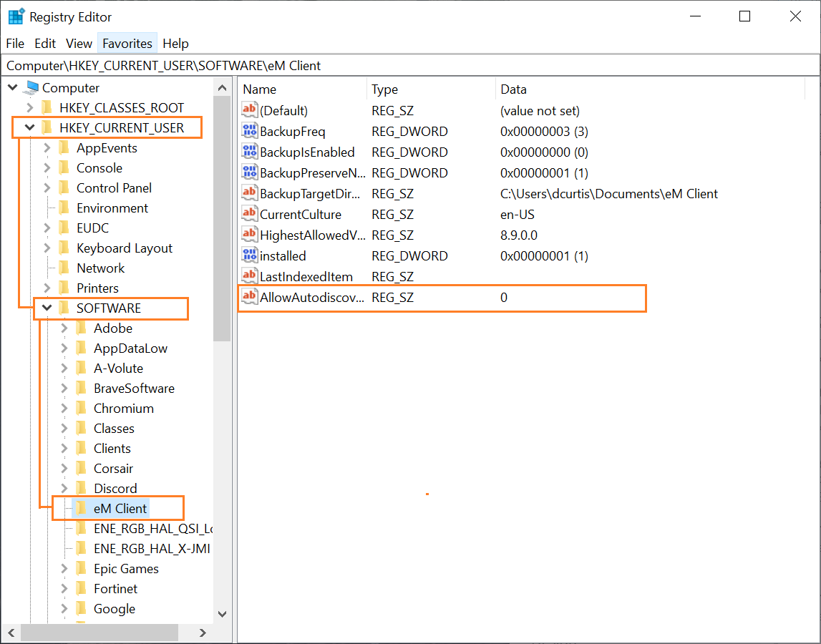Select the AppDataLow key
The width and height of the screenshot is (821, 644).
(130, 348)
